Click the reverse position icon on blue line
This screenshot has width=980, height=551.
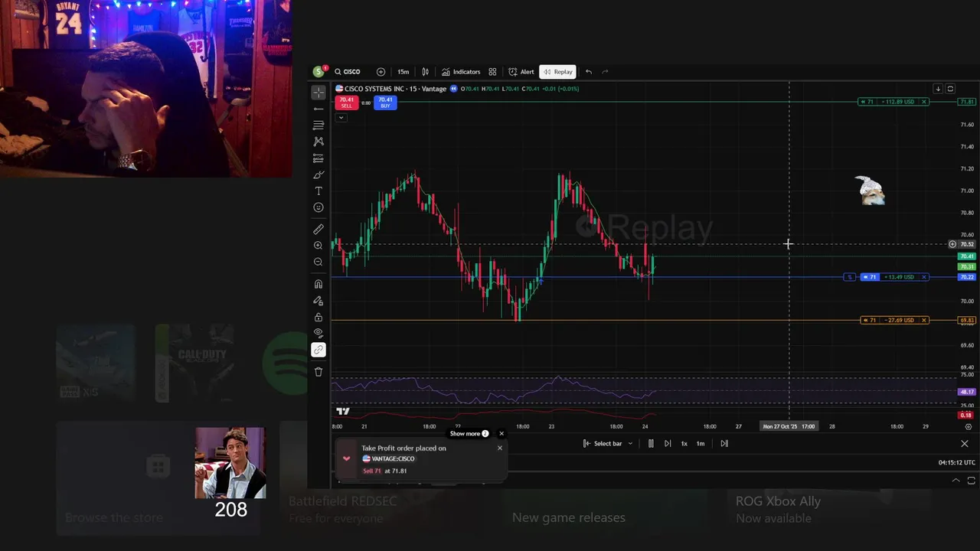tap(849, 277)
